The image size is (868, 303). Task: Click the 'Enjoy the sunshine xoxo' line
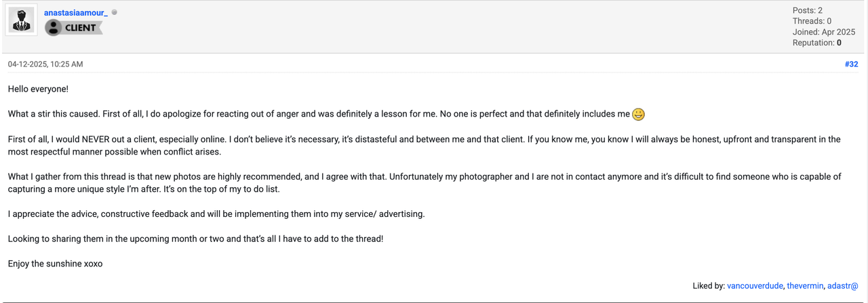(55, 264)
